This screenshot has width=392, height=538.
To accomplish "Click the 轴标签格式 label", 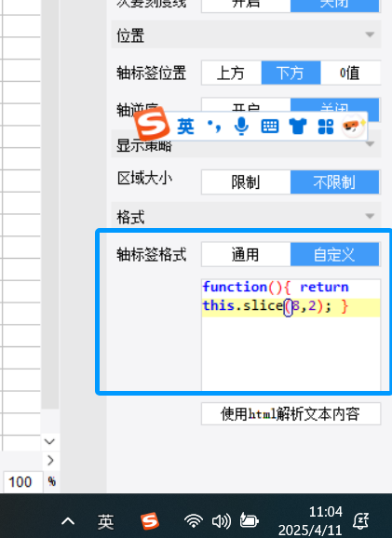I will pos(152,255).
